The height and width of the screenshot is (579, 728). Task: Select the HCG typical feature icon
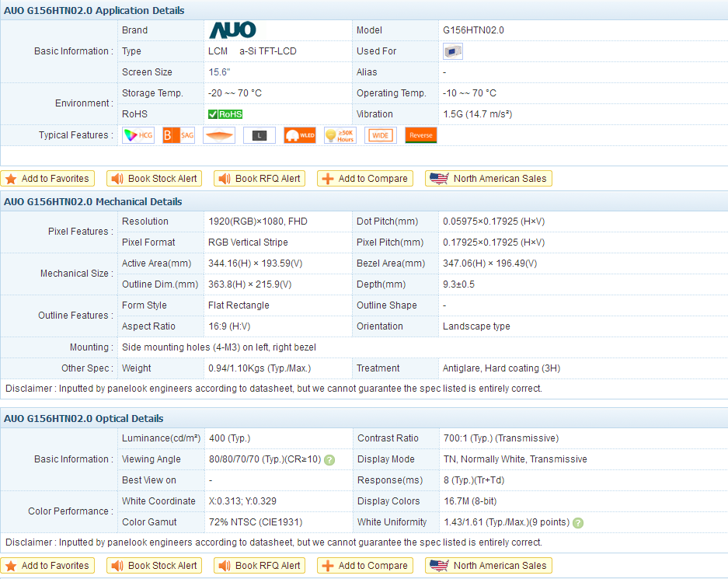(138, 135)
